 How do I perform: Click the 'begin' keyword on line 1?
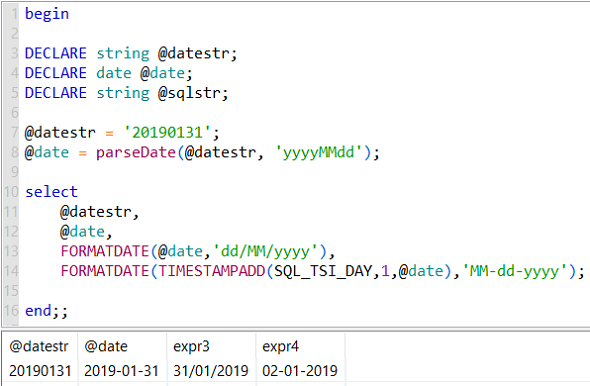click(47, 14)
